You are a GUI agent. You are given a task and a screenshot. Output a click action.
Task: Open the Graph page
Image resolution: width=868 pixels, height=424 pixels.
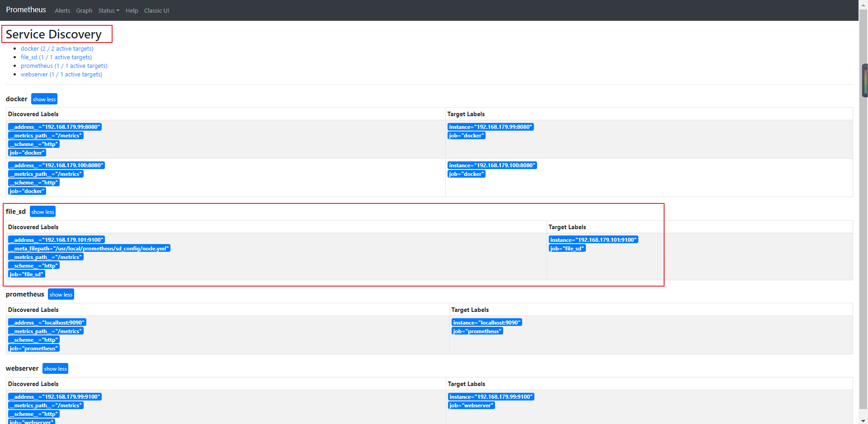[84, 10]
